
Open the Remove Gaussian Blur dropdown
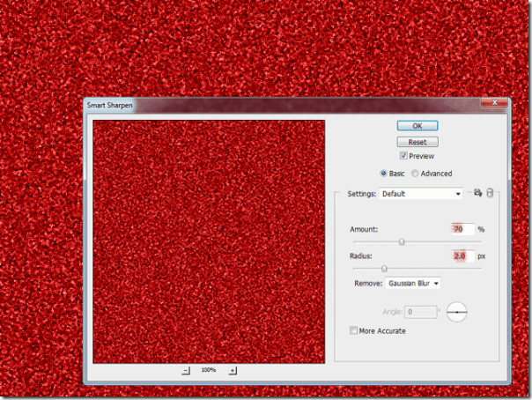[x=413, y=284]
